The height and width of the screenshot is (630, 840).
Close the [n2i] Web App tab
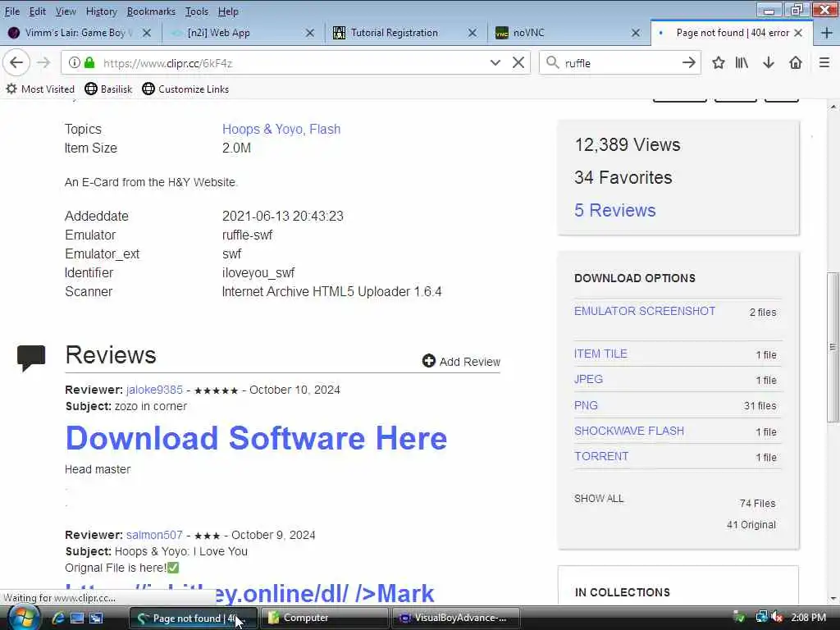[309, 33]
